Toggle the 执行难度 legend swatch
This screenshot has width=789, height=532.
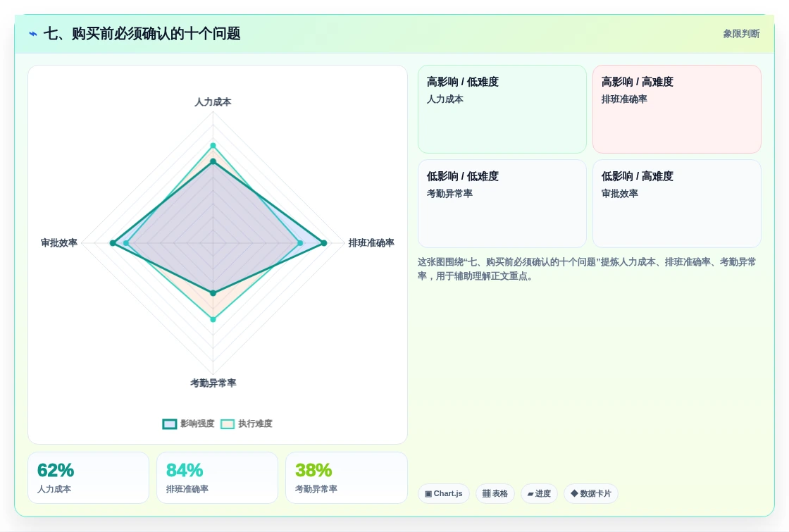[x=228, y=423]
